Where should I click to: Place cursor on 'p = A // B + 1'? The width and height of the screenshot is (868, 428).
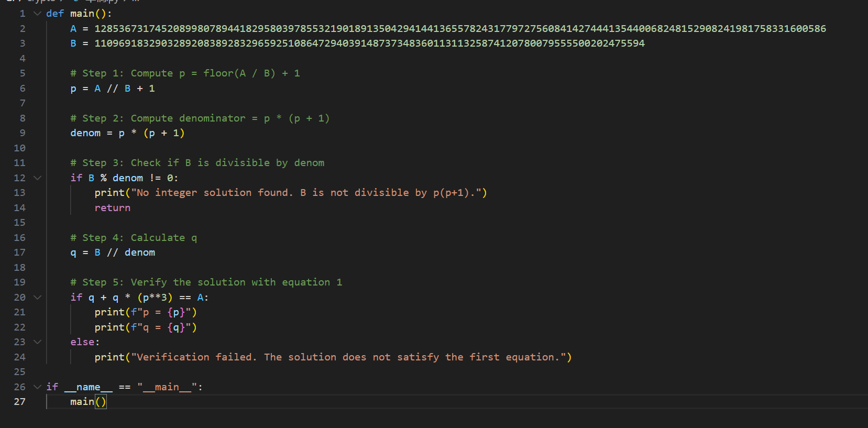[113, 89]
